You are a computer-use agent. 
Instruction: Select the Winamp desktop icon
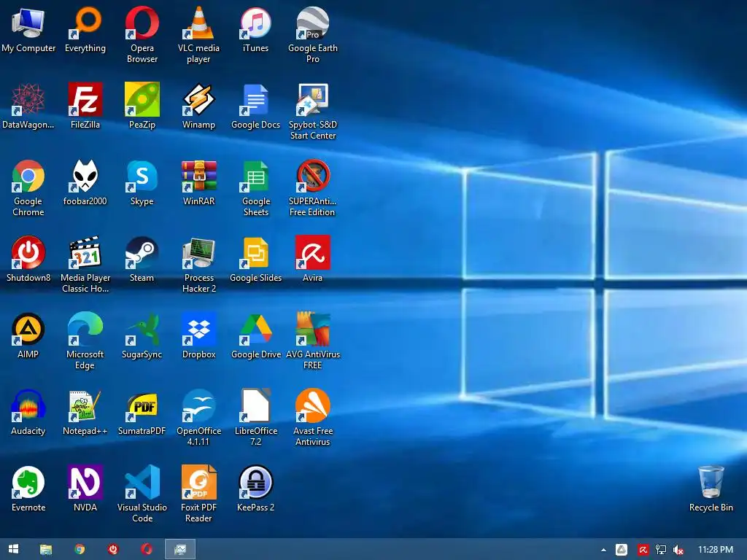pos(198,106)
